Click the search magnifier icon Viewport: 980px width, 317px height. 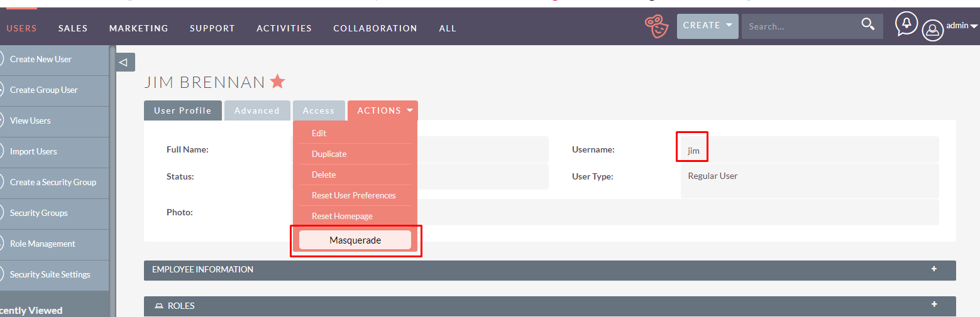click(x=868, y=24)
